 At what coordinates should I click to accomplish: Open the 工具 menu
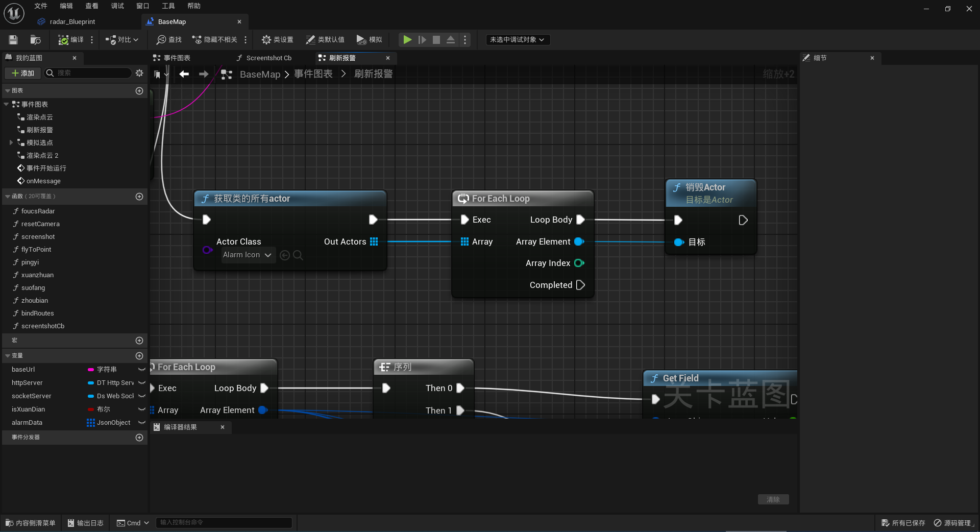point(168,6)
